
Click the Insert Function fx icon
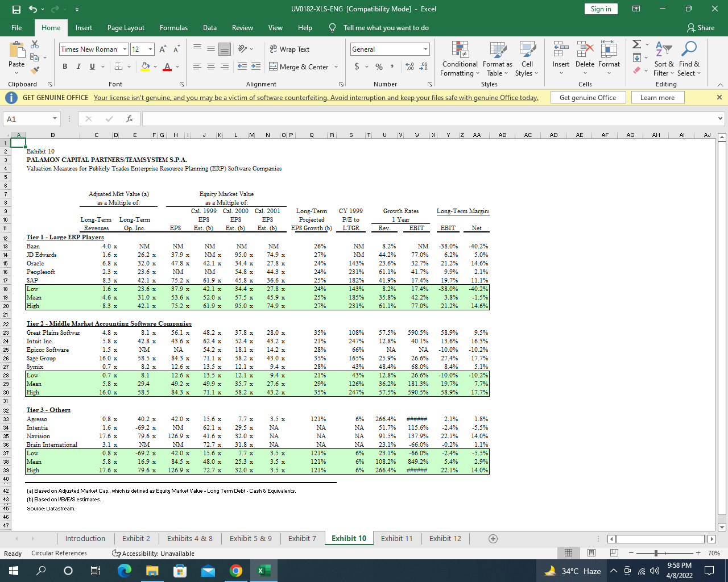[130, 119]
